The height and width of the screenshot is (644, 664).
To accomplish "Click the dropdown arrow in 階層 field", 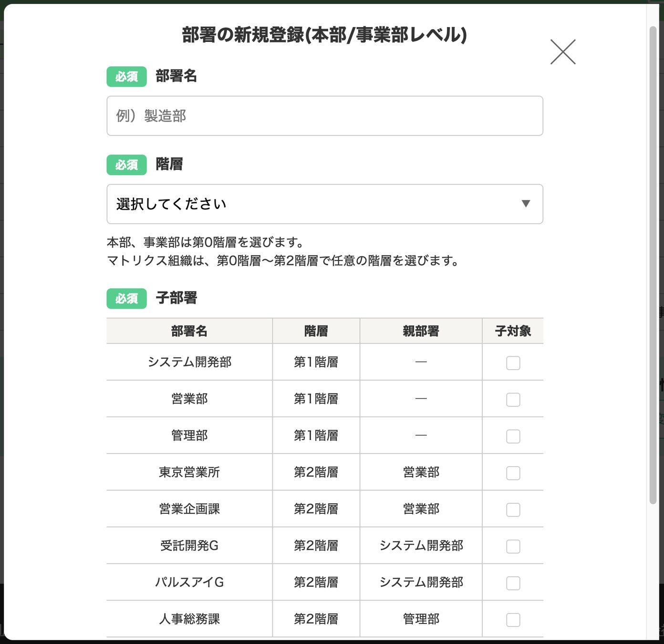I will (526, 204).
